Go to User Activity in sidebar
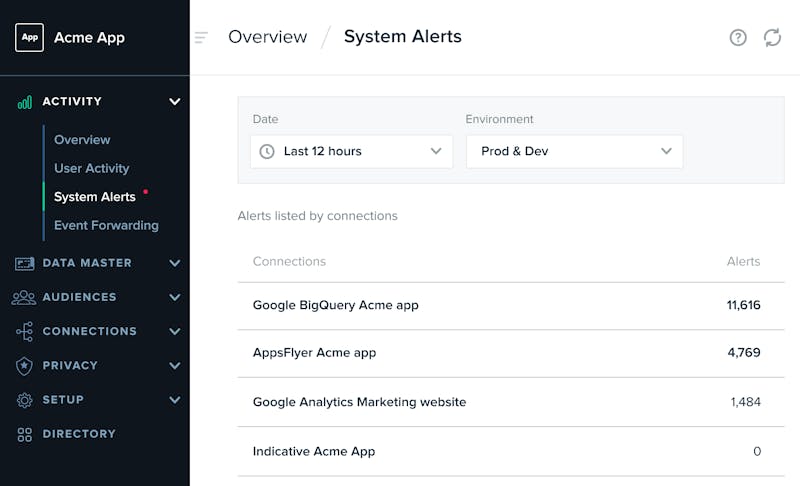The image size is (800, 486). pos(92,168)
